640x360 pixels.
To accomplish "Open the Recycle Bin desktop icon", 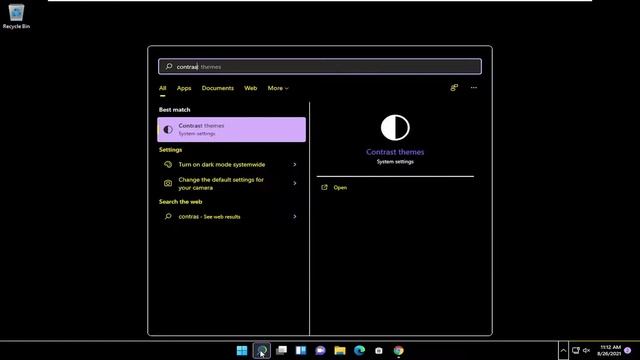I will (16, 16).
